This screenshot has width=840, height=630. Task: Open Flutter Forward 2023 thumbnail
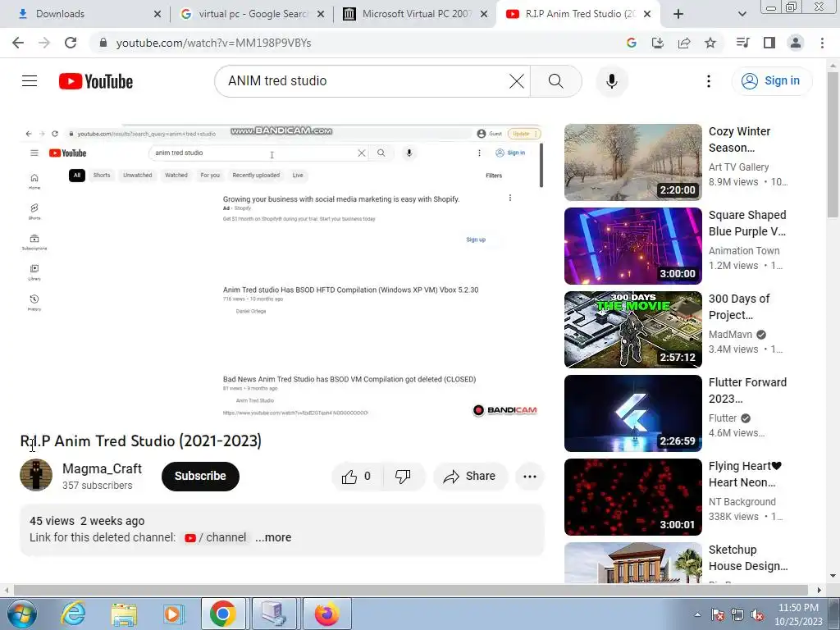click(x=633, y=413)
